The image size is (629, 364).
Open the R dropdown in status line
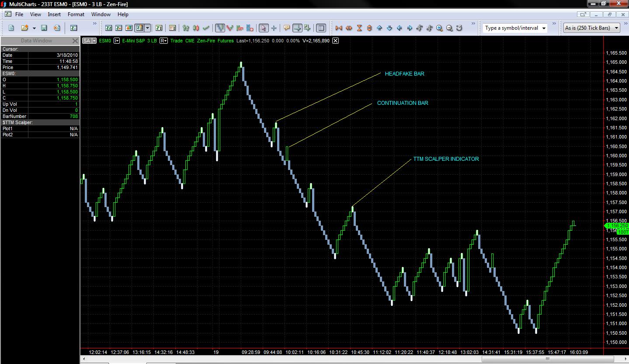click(163, 41)
